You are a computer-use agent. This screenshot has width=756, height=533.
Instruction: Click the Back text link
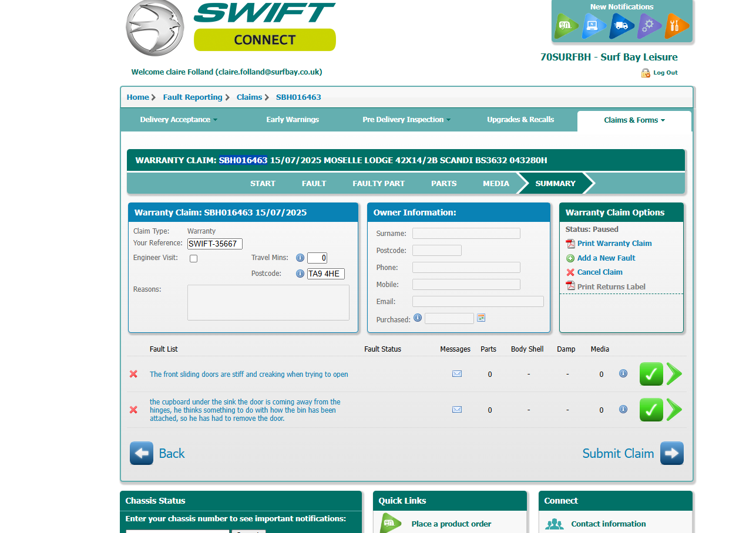pos(172,453)
